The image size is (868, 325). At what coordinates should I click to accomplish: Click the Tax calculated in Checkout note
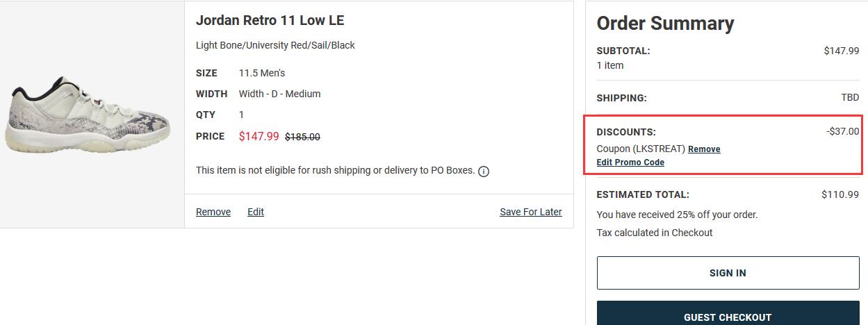click(655, 233)
